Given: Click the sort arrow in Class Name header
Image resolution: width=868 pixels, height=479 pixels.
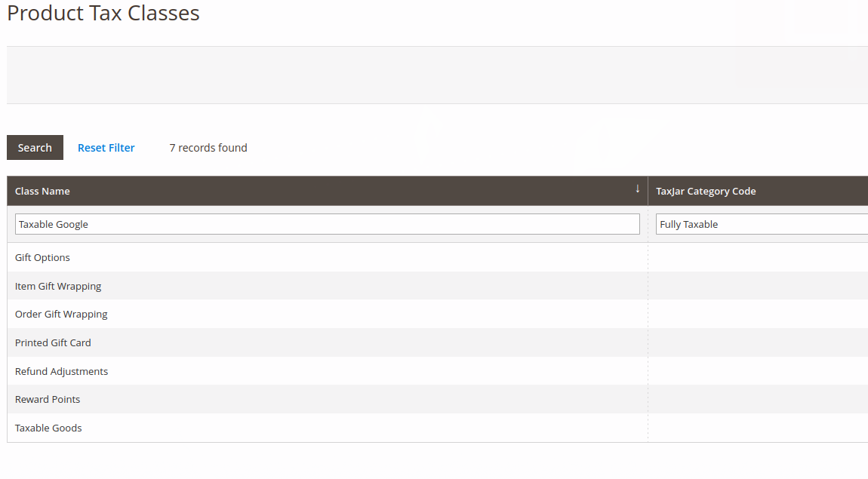Looking at the screenshot, I should (637, 189).
